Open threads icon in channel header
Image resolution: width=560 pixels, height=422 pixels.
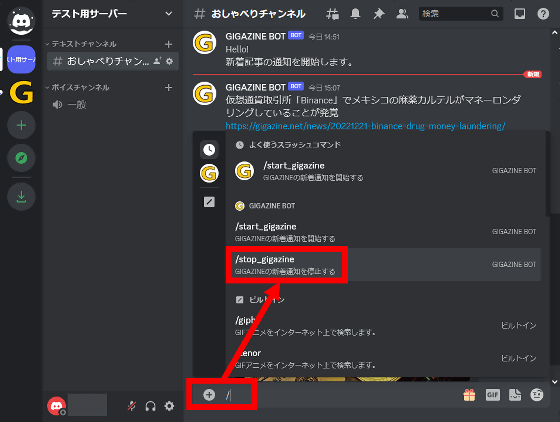332,14
